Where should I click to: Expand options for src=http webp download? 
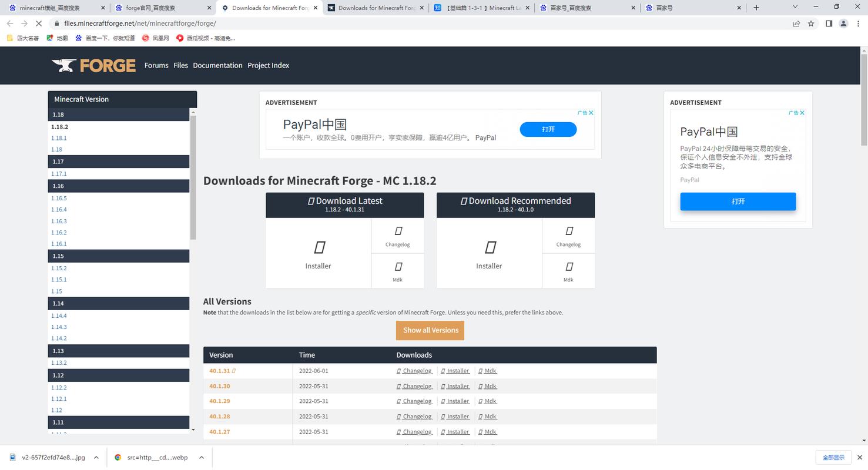point(201,457)
